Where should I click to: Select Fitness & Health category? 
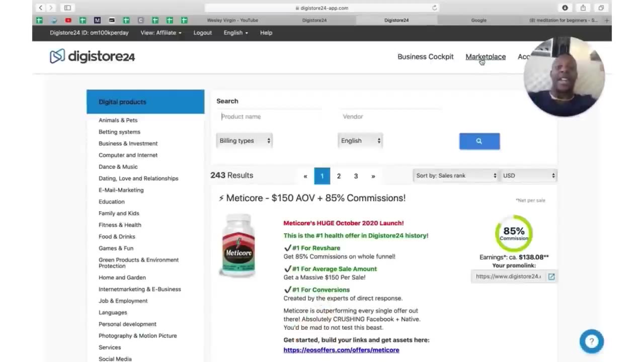click(120, 225)
